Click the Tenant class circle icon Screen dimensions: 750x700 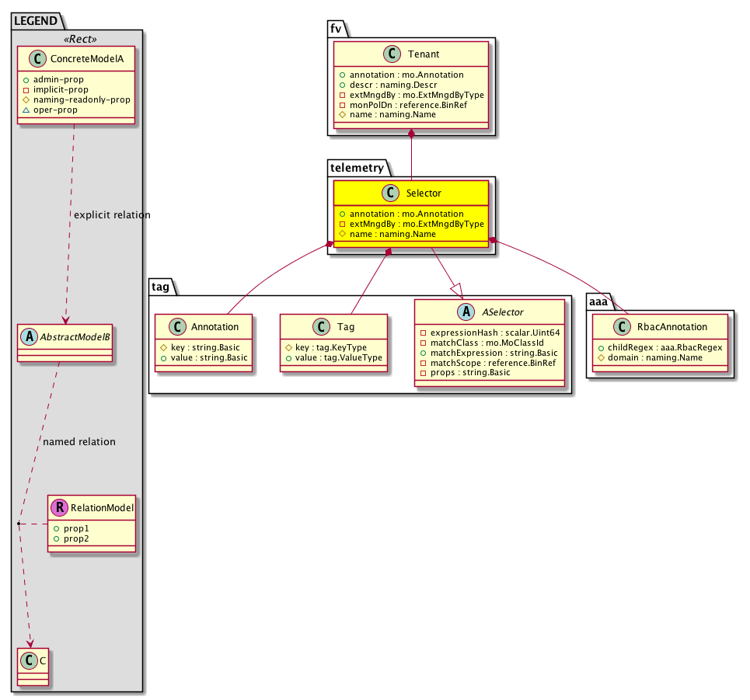pyautogui.click(x=392, y=54)
